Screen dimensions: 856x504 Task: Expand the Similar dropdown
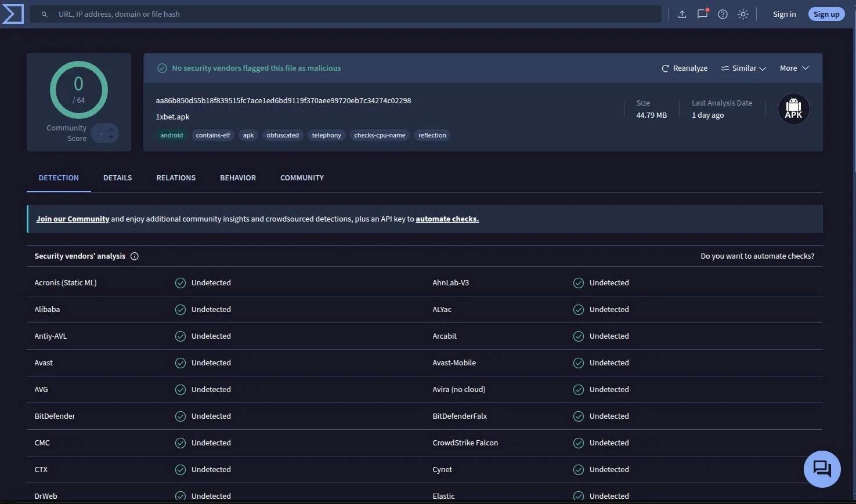pos(743,68)
